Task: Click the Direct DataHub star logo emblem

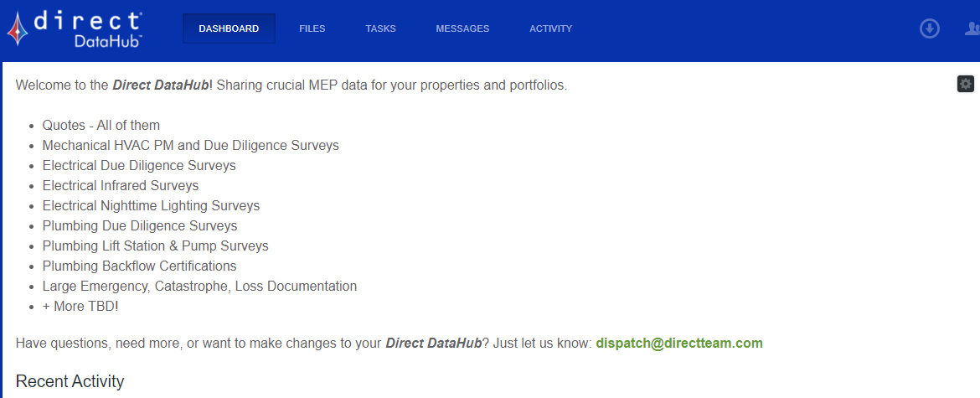Action: pos(18,28)
